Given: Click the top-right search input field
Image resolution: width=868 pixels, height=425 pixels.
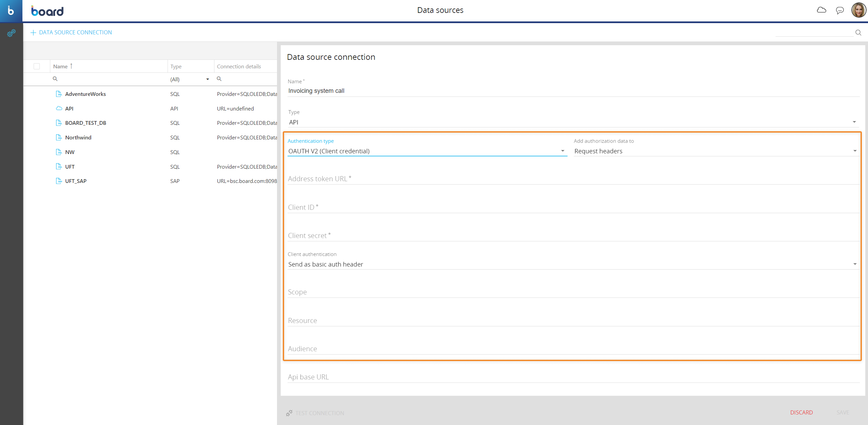Looking at the screenshot, I should [x=814, y=33].
